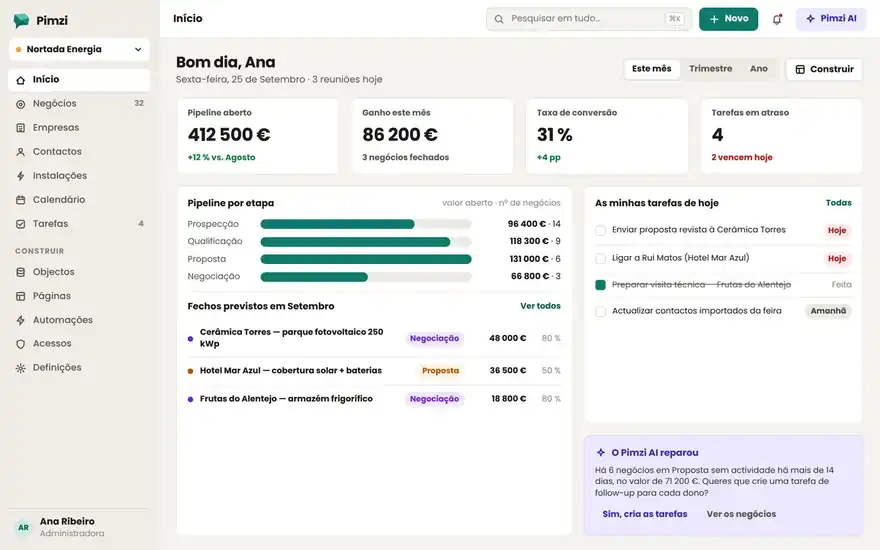Click the Tarefas count badge 4 in sidebar

[141, 224]
